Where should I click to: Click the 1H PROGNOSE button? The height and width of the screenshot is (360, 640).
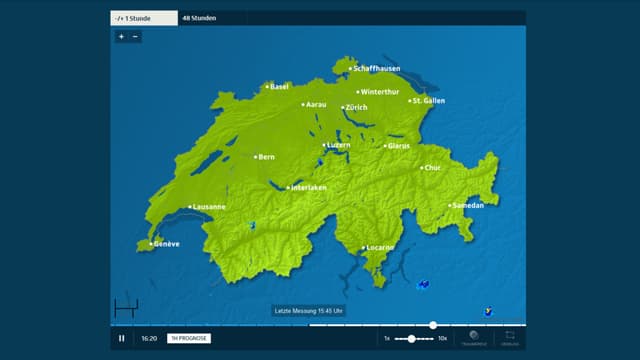pyautogui.click(x=189, y=338)
